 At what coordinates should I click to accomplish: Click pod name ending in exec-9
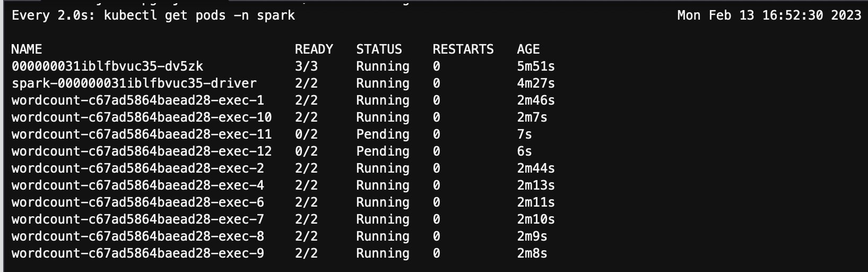[x=138, y=253]
